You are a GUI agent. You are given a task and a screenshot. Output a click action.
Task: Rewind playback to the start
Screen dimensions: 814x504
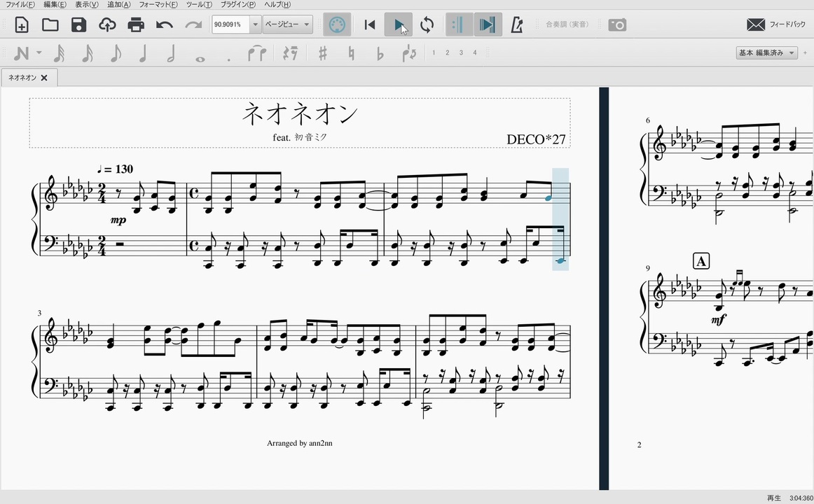[370, 25]
